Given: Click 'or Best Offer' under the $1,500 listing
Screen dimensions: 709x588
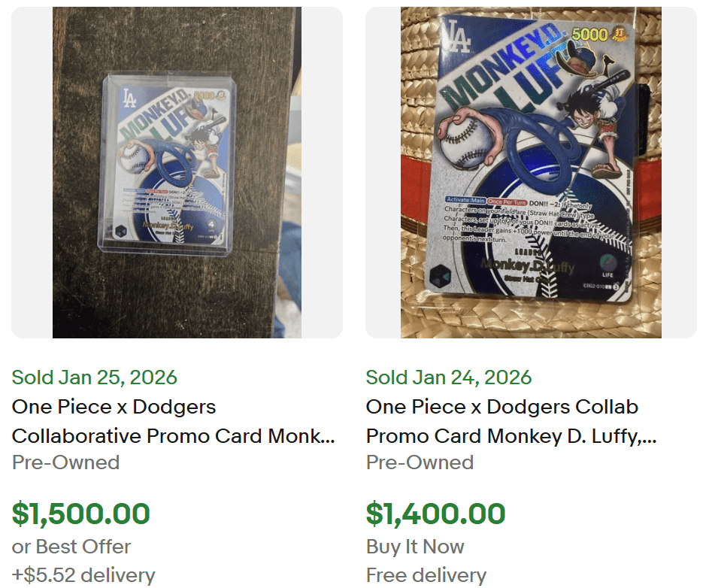Looking at the screenshot, I should coord(70,547).
